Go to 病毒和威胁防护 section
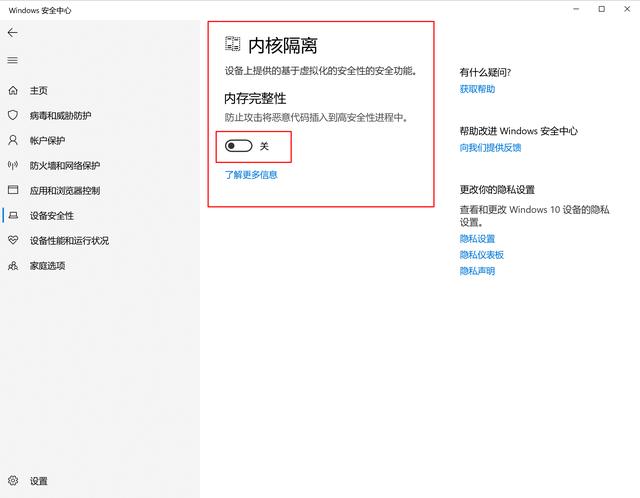The image size is (640, 498). pos(60,116)
